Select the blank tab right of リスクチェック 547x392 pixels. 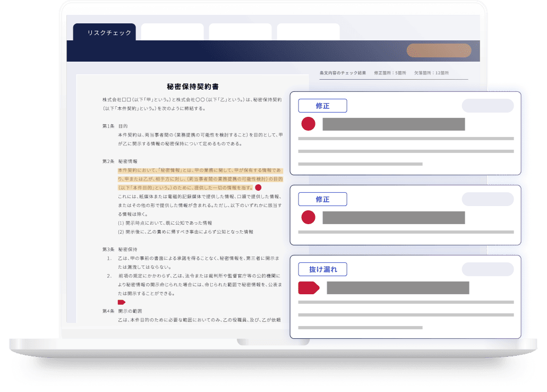tap(172, 32)
